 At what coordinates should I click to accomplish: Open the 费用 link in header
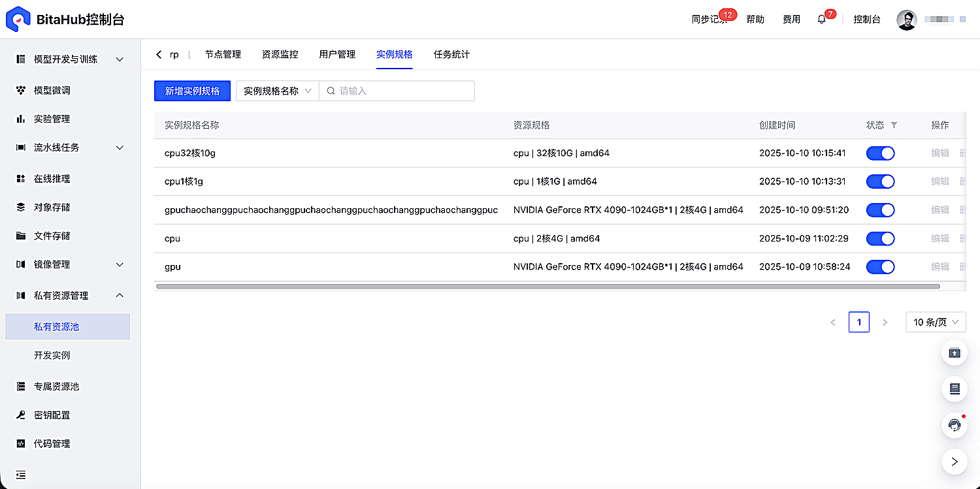(791, 20)
